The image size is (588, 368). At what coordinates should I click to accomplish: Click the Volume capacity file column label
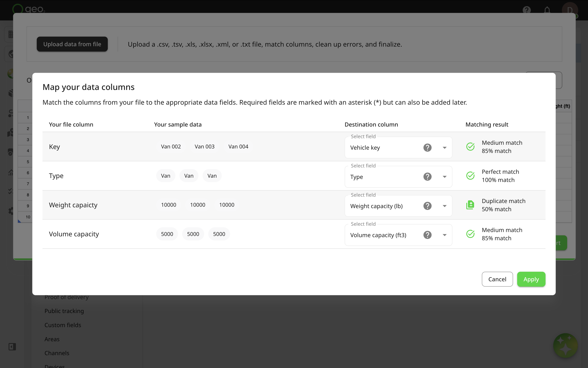tap(74, 234)
